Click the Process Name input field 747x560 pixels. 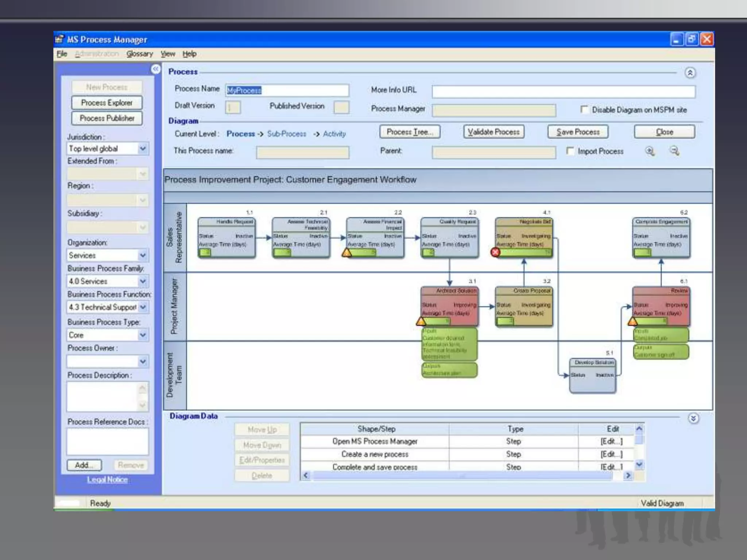[287, 90]
